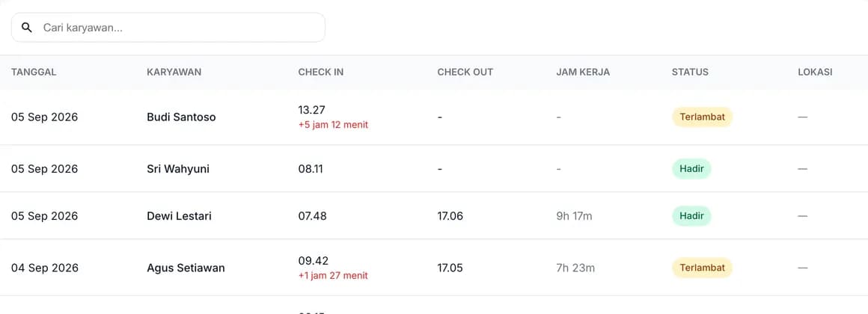Click the CHECK IN column header
The width and height of the screenshot is (868, 314).
pos(320,72)
